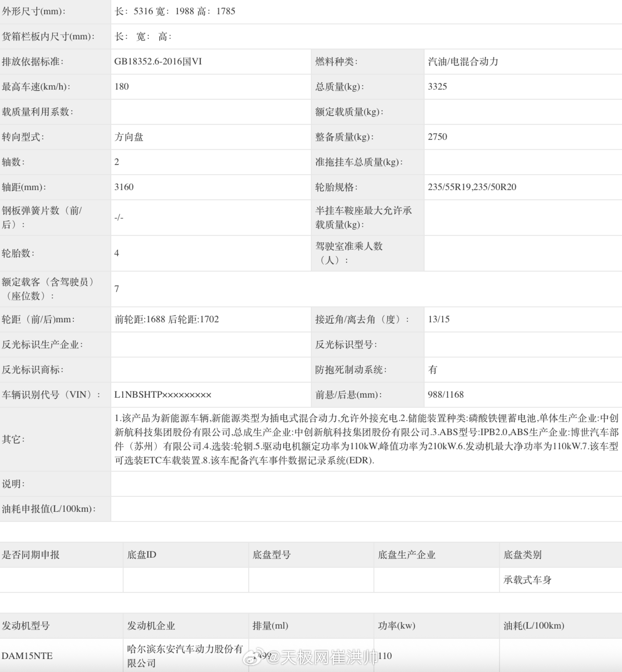Click the 外形尺寸(mm) label
Screen dimensions: 622x672
point(34,11)
